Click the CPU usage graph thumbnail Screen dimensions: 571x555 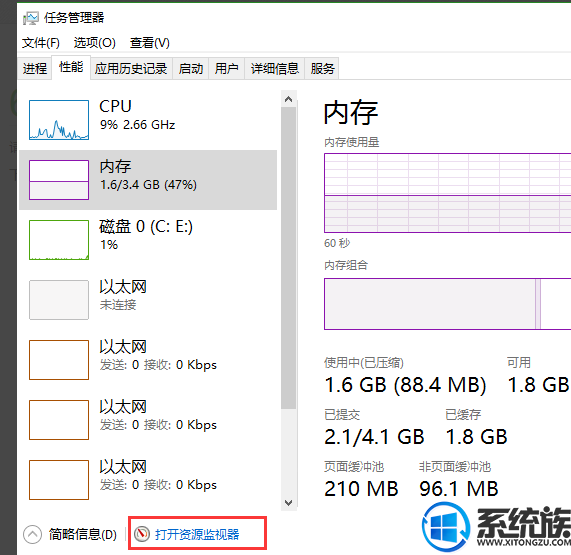[59, 120]
